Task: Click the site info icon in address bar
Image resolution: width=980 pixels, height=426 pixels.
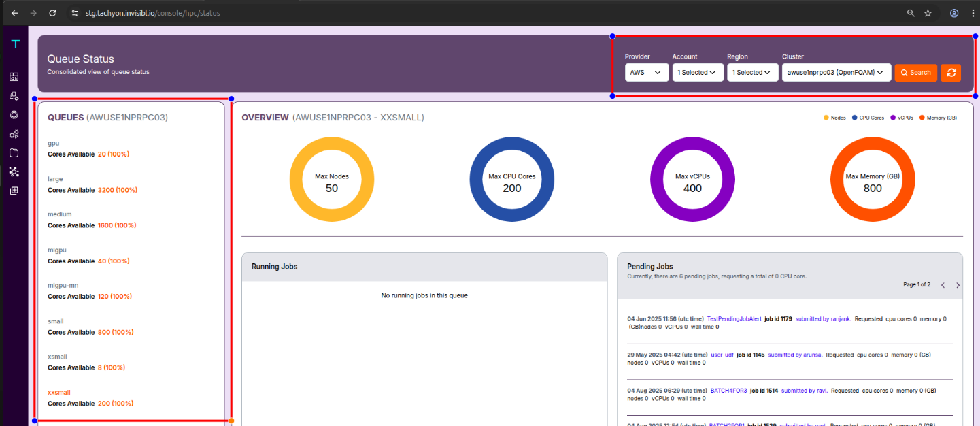Action: [x=75, y=13]
